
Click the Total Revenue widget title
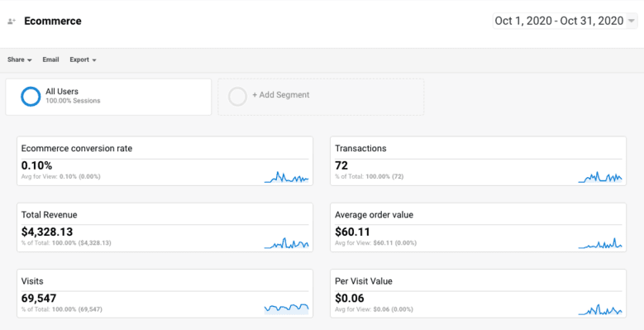(50, 215)
